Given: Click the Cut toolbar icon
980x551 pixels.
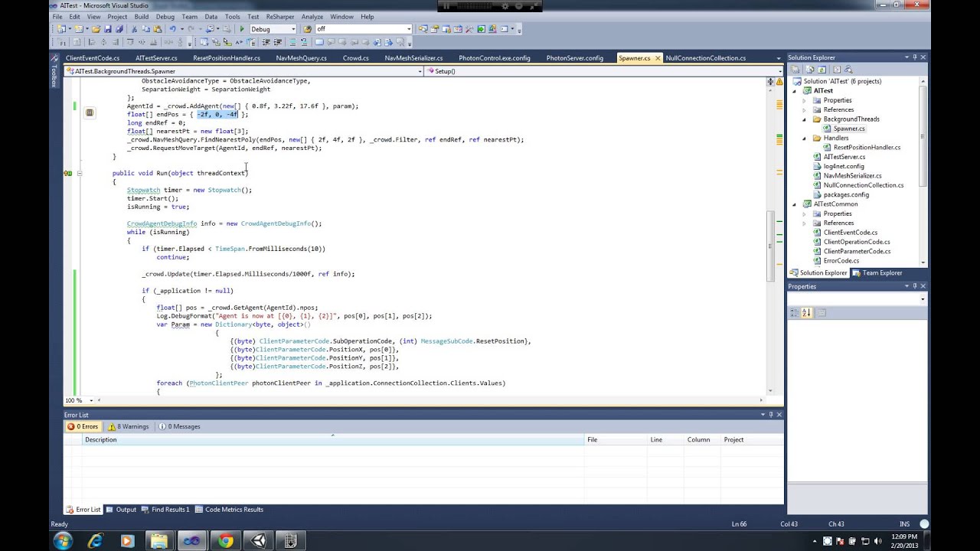Looking at the screenshot, I should (x=136, y=28).
